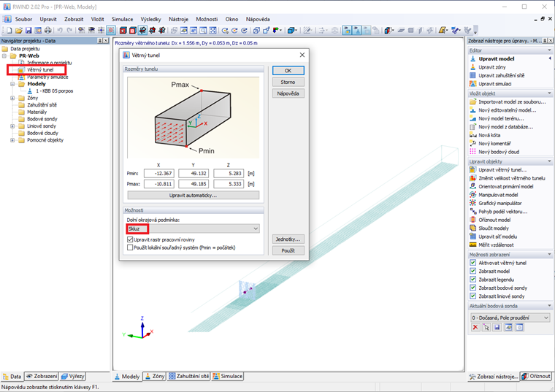Click the red X delete probe icon
The image size is (555, 392).
(x=475, y=328)
